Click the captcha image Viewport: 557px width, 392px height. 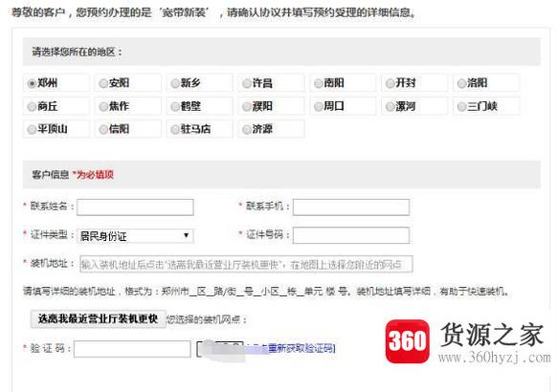[x=220, y=349]
